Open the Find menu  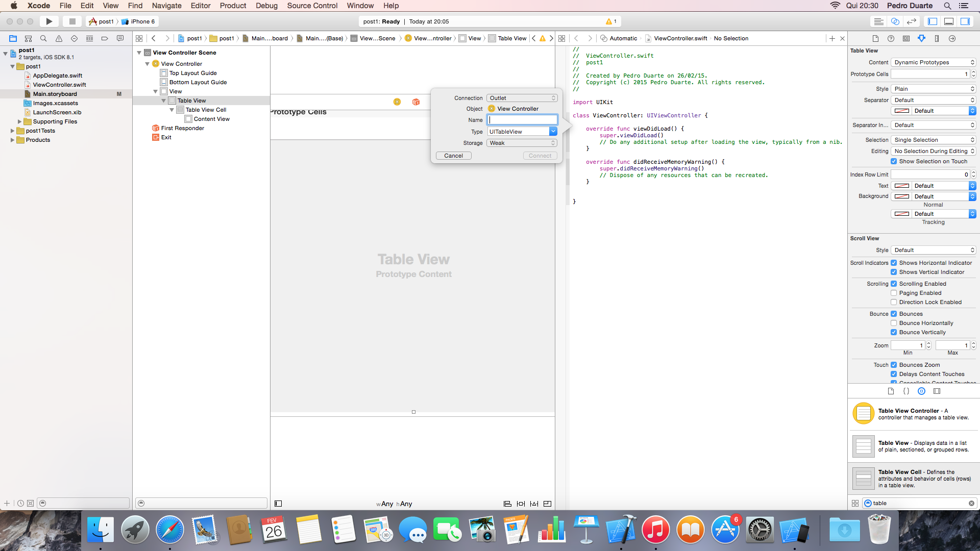[135, 6]
